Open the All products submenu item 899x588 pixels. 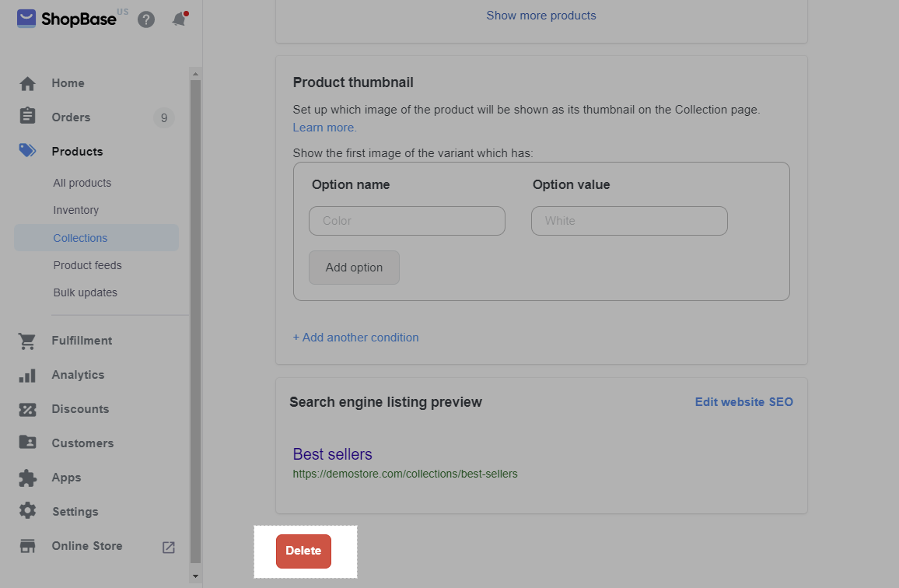82,183
